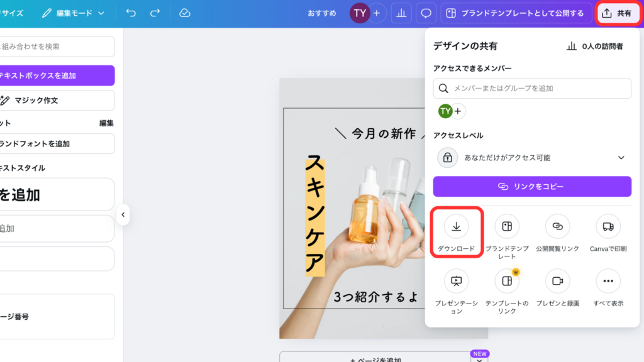This screenshot has width=644, height=362.
Task: Click the undo arrow in top toolbar
Action: (x=131, y=13)
